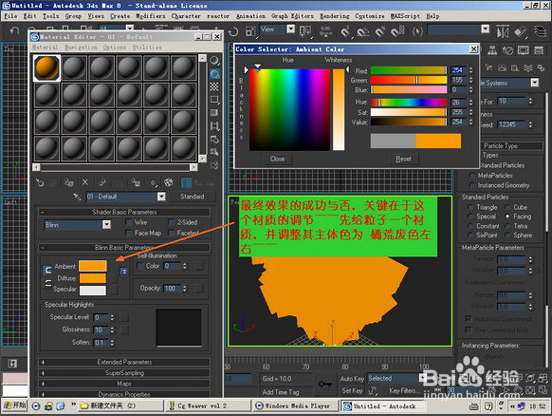The width and height of the screenshot is (552, 416).
Task: Enable the Wire checkbox
Action: click(129, 222)
